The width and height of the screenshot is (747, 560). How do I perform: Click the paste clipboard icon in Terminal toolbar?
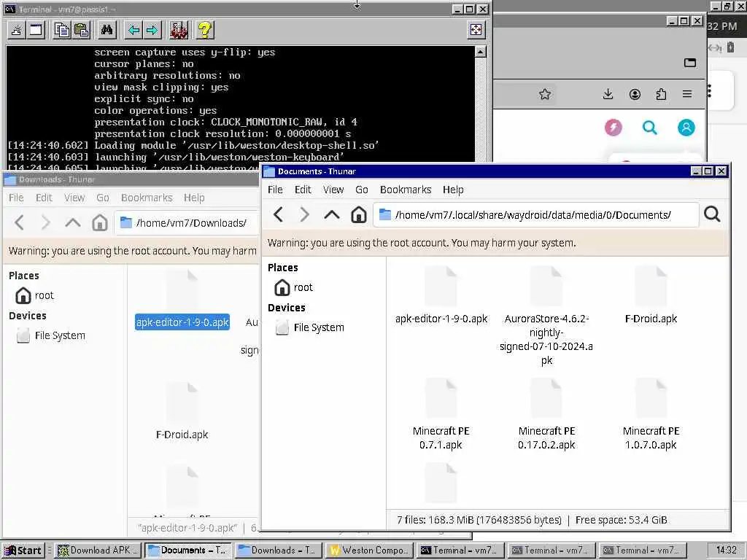click(x=82, y=31)
